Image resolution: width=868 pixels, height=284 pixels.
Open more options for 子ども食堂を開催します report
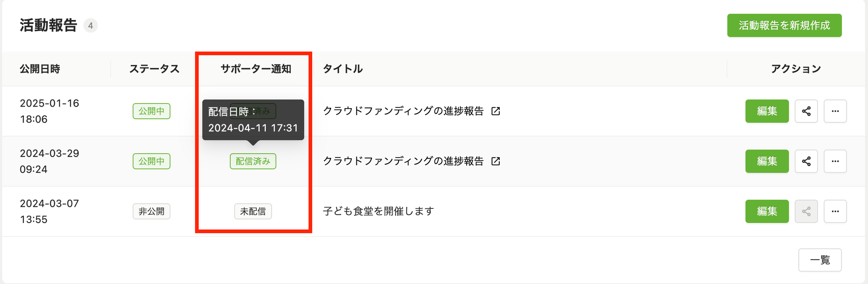click(835, 211)
